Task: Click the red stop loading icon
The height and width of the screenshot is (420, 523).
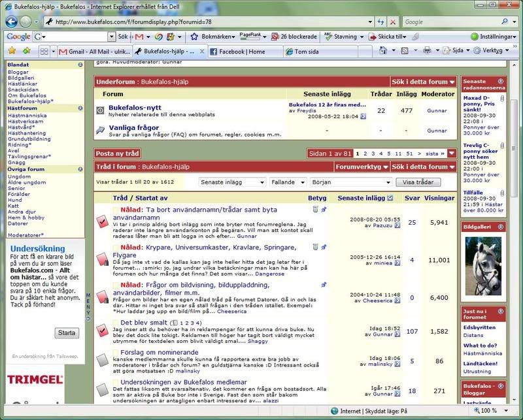Action: coord(393,22)
